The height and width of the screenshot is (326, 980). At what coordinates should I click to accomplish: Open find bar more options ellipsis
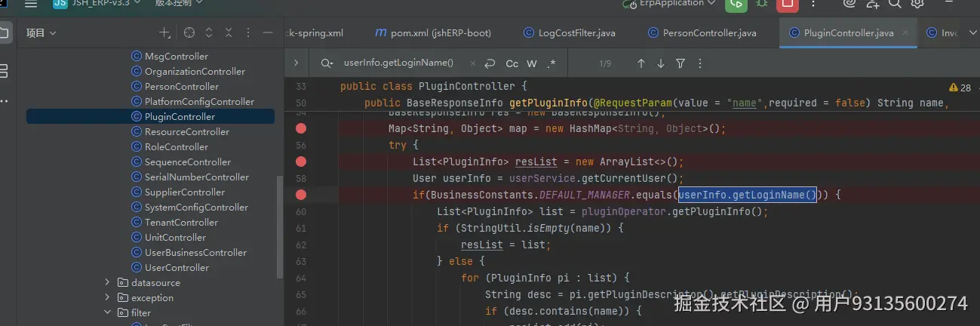pos(700,63)
